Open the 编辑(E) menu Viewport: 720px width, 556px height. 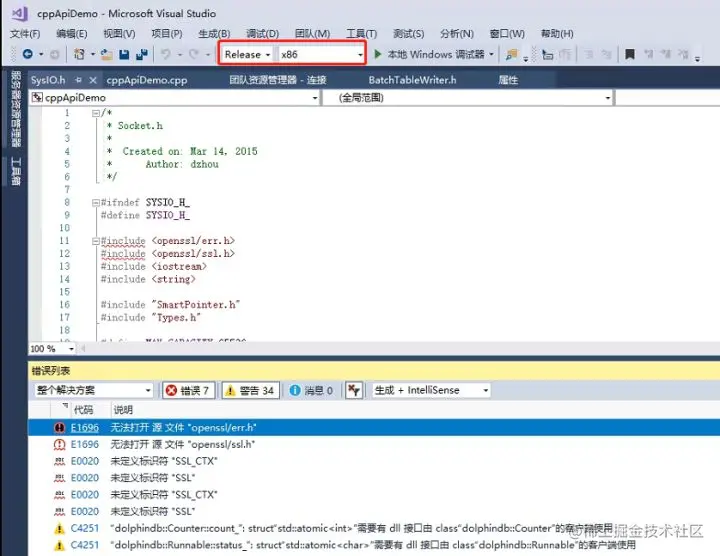tap(72, 34)
